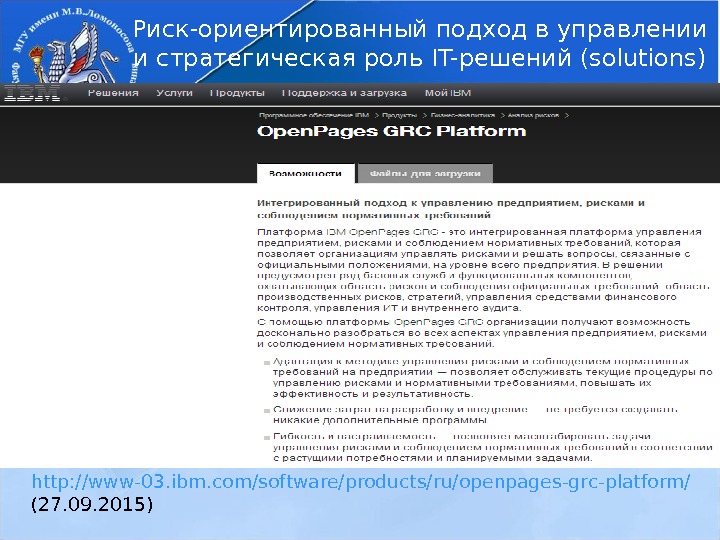The height and width of the screenshot is (540, 720).
Task: Switch to Файлы для загрузки tab
Action: pos(425,174)
